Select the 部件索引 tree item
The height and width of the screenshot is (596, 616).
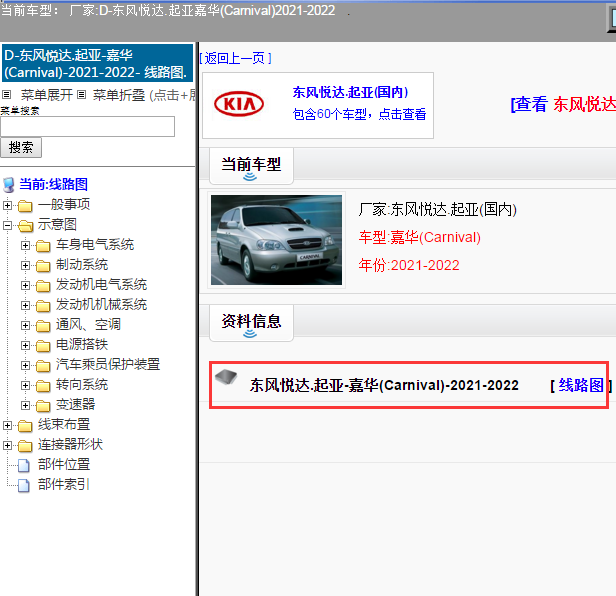pos(64,485)
